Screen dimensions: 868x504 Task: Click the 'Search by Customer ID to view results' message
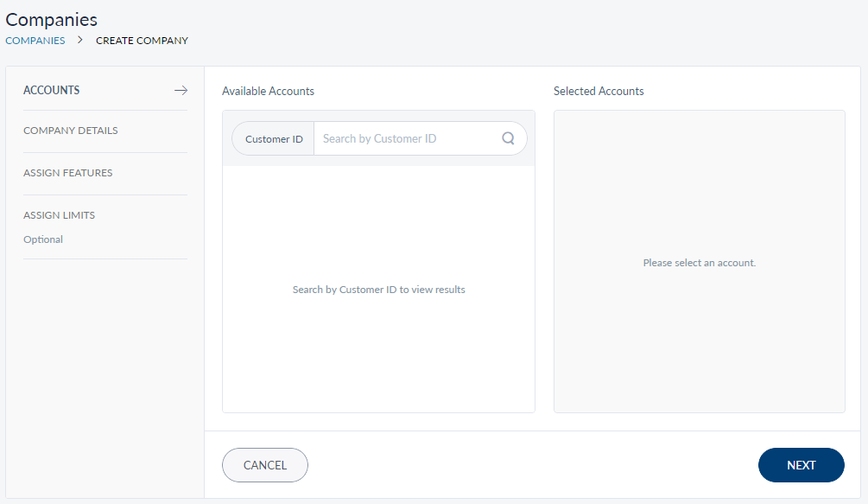[x=378, y=290]
